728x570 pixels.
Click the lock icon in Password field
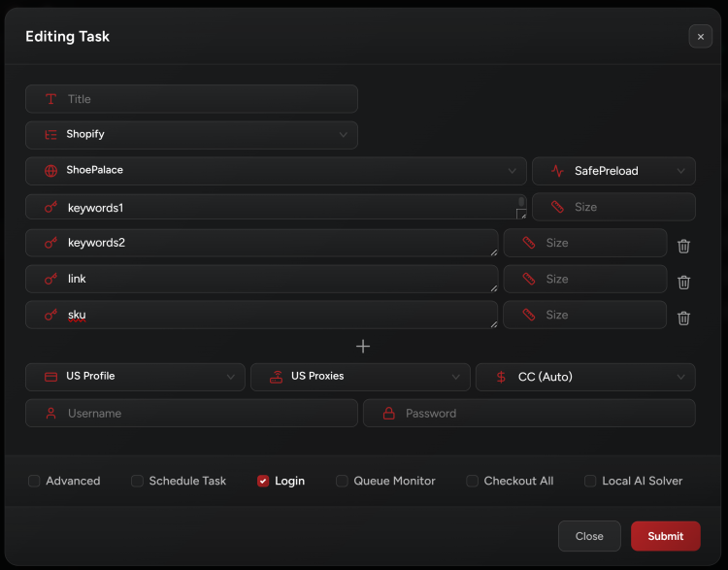[388, 414]
